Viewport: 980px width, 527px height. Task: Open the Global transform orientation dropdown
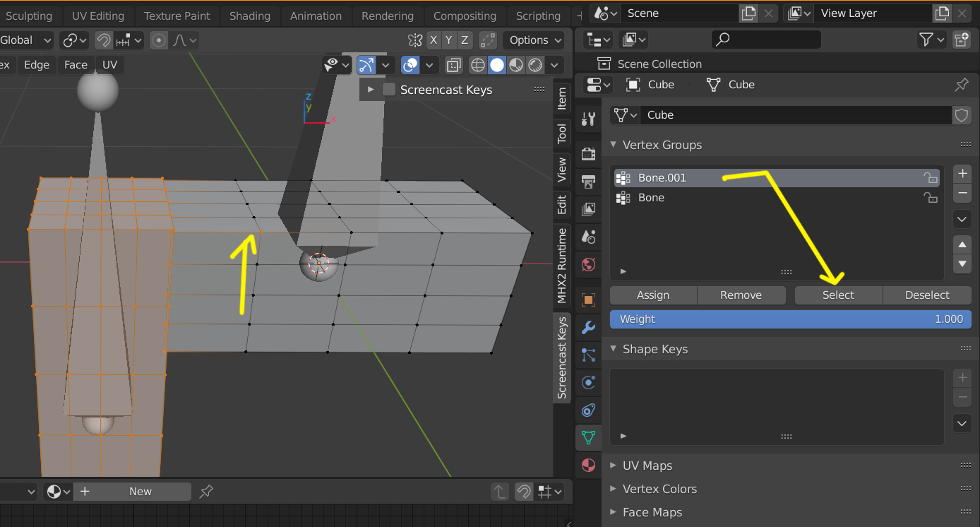[27, 40]
